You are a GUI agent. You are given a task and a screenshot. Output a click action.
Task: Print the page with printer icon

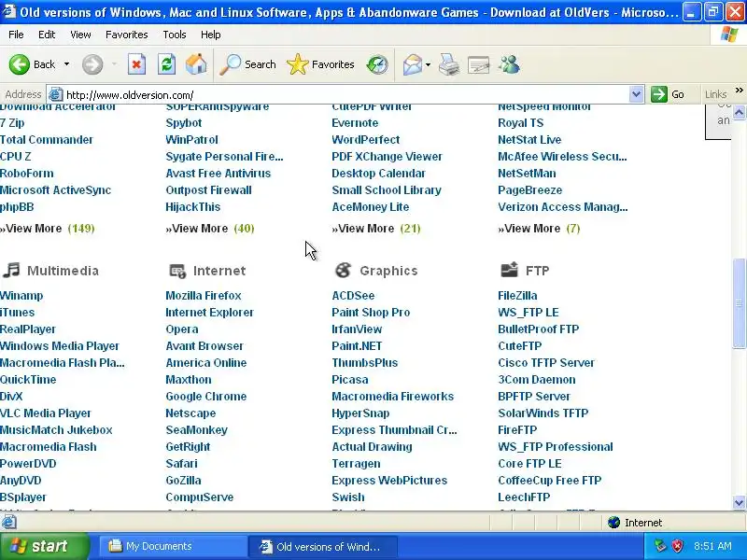(x=449, y=64)
